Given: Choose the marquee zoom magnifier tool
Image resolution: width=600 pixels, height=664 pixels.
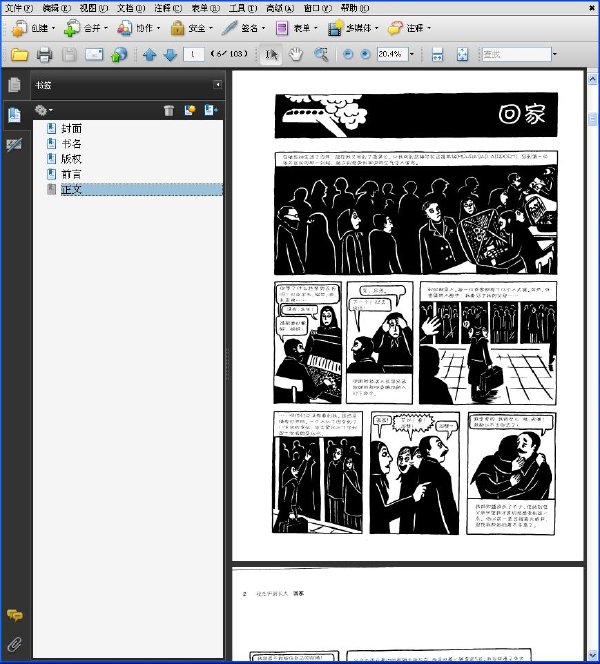Looking at the screenshot, I should coord(321,54).
